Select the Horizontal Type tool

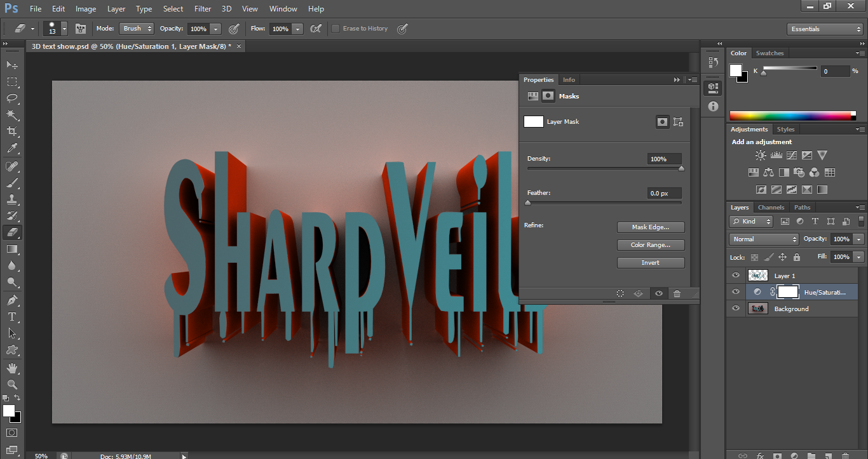[12, 316]
